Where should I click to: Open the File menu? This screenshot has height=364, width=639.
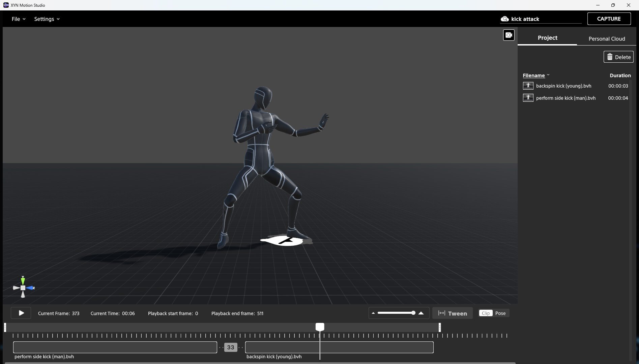(18, 19)
